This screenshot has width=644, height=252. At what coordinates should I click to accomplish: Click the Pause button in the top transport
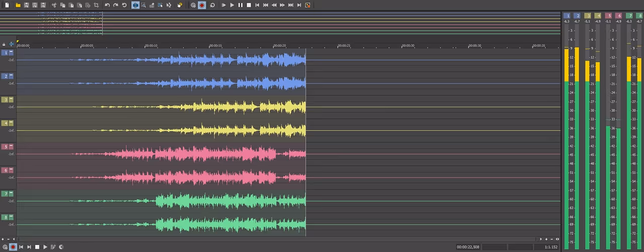click(240, 5)
